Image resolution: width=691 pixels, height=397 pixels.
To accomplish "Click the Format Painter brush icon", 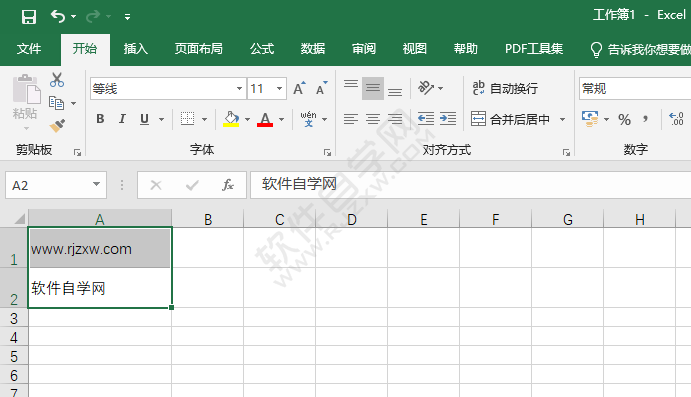I will [57, 126].
